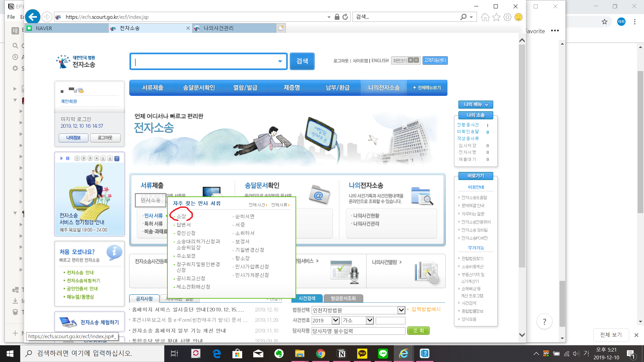644x362 pixels.
Task: Click the page vertical scrollbar down arrow
Action: coord(522,335)
